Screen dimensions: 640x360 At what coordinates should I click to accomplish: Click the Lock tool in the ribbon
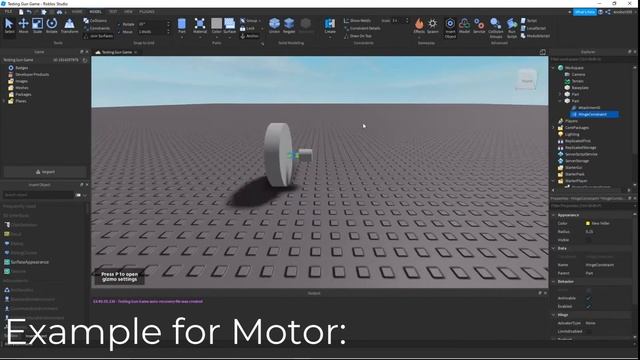click(247, 28)
